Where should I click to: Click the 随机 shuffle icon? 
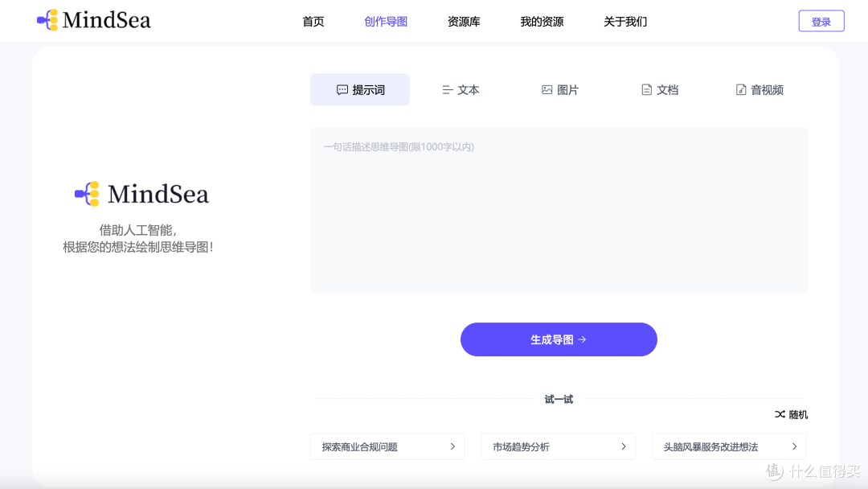(x=780, y=414)
